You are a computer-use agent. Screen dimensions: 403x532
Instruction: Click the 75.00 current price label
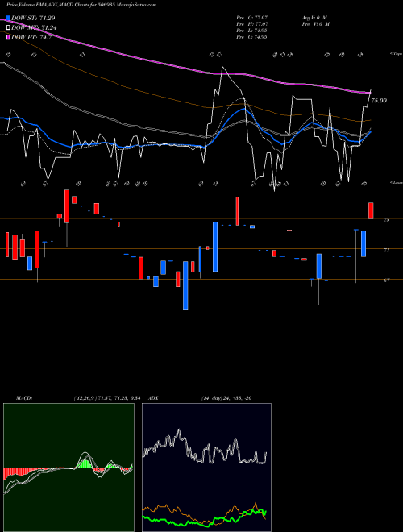[379, 101]
